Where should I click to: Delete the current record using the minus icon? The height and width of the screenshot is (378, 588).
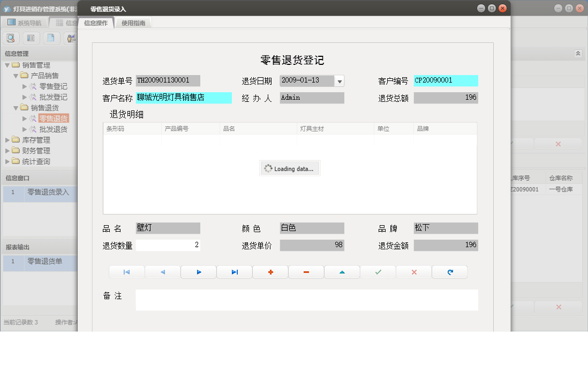(306, 272)
